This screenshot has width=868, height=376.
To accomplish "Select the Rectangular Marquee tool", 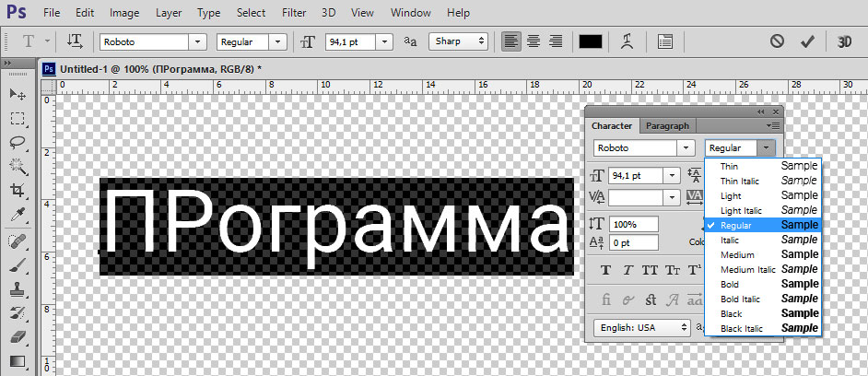I will 18,119.
